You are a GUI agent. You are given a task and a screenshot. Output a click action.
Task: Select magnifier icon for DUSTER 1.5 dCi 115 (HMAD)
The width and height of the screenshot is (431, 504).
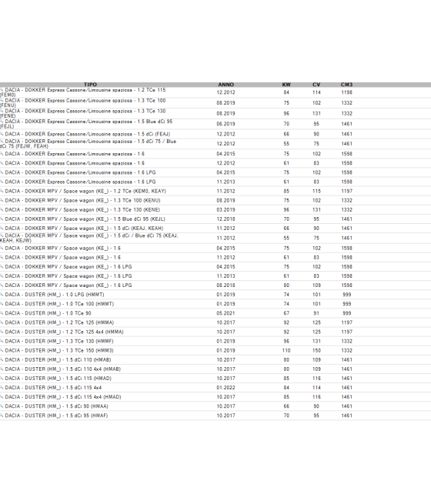(x=2, y=379)
